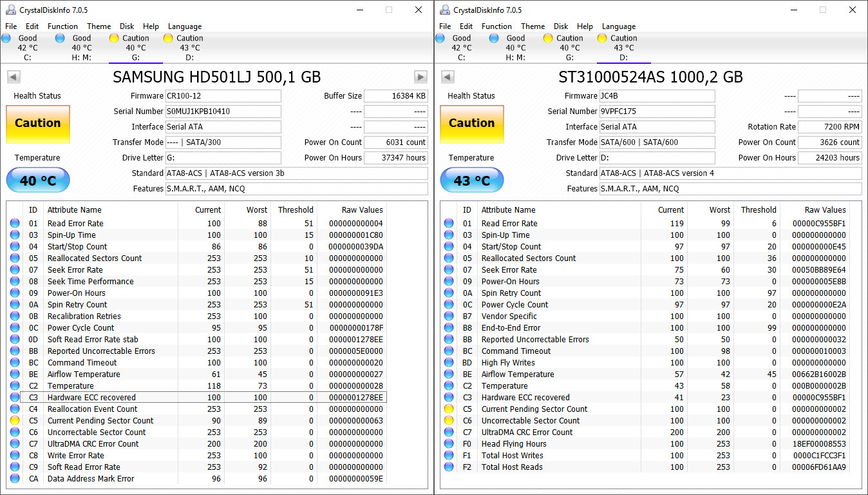
Task: Select the G: Caution 40 °C disk in SAMSUNG window
Action: point(136,48)
